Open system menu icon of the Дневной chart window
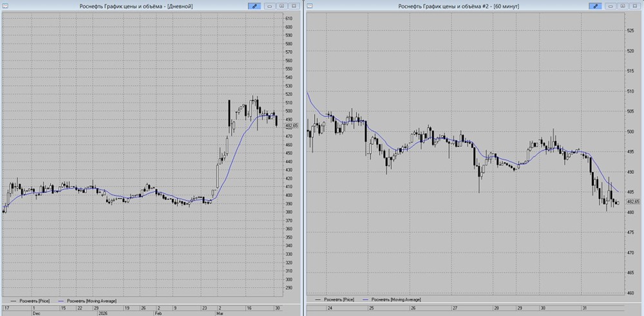The height and width of the screenshot is (316, 644). click(x=5, y=6)
